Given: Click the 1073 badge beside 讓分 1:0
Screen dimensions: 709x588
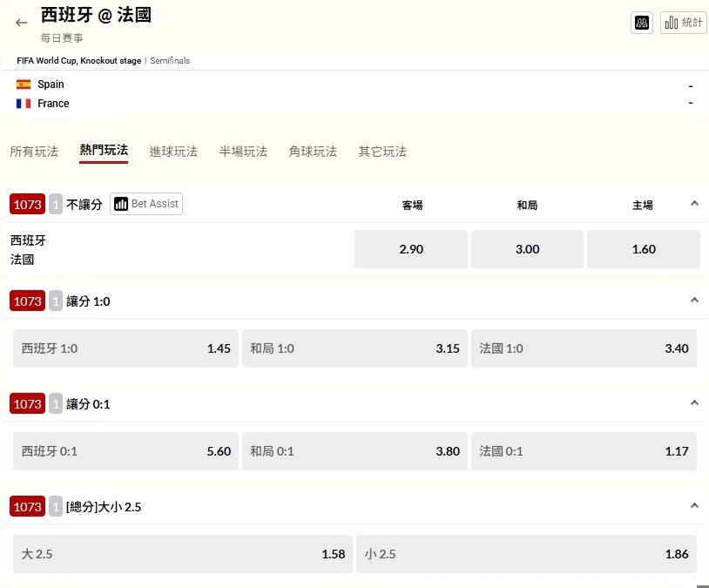Looking at the screenshot, I should [27, 301].
